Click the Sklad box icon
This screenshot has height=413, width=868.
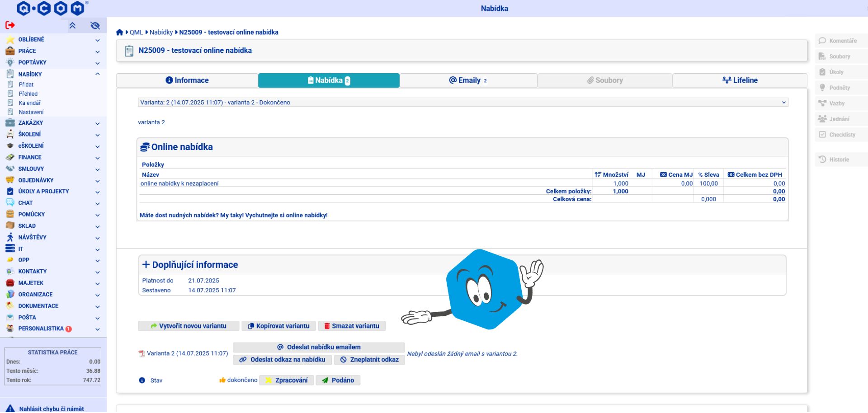pyautogui.click(x=10, y=225)
